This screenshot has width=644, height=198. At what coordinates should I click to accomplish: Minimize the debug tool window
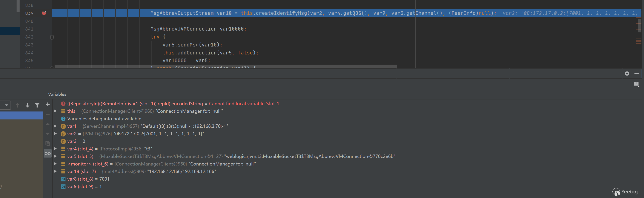click(636, 74)
